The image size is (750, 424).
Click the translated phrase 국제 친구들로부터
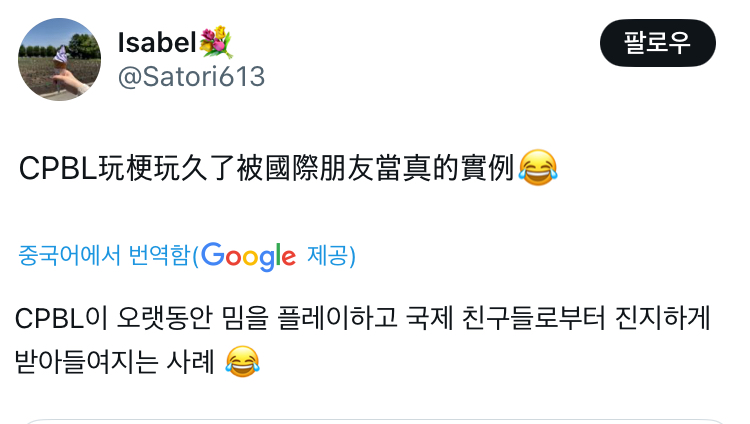coord(506,318)
